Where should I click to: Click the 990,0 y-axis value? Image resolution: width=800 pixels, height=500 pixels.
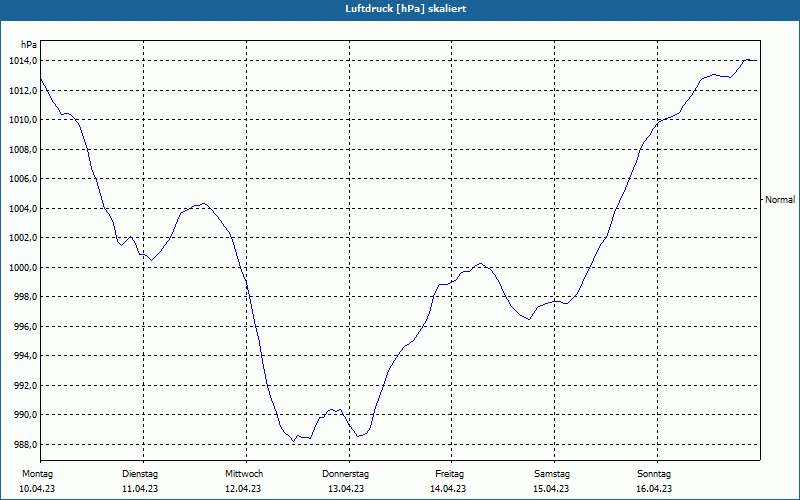(x=24, y=415)
